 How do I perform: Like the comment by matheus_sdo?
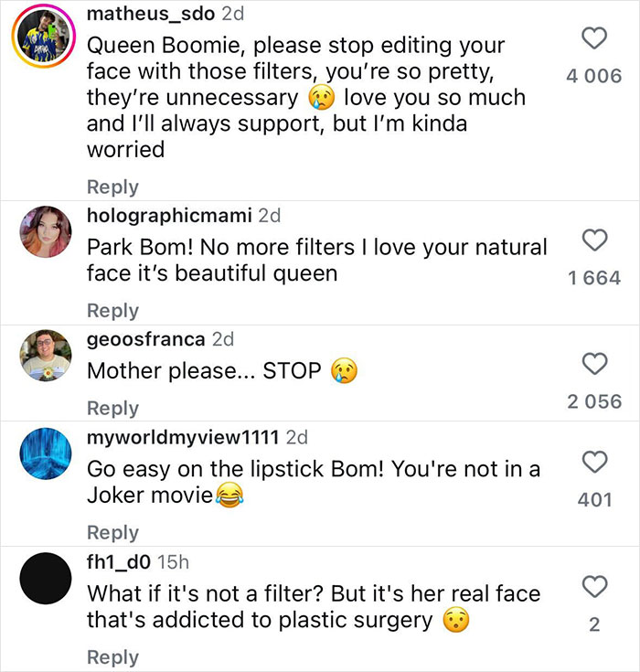pos(595,38)
